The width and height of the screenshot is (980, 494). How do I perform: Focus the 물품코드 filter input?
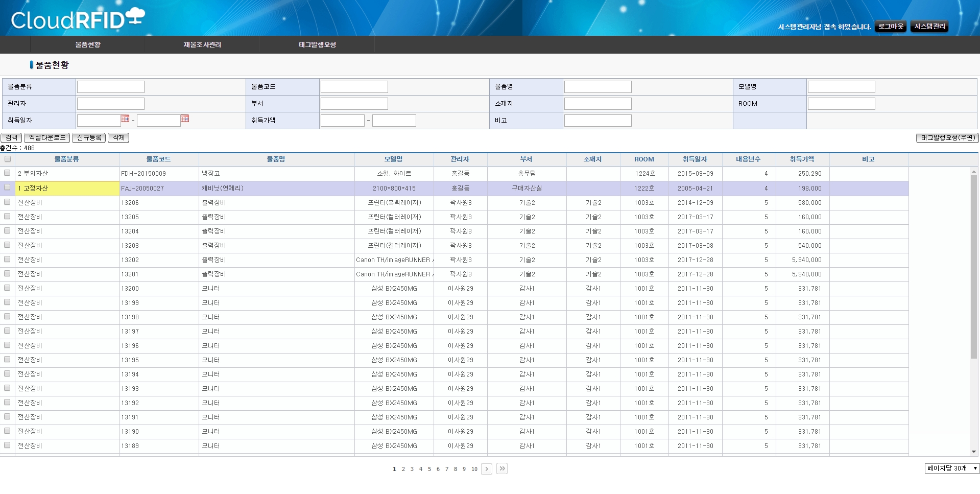pos(354,87)
